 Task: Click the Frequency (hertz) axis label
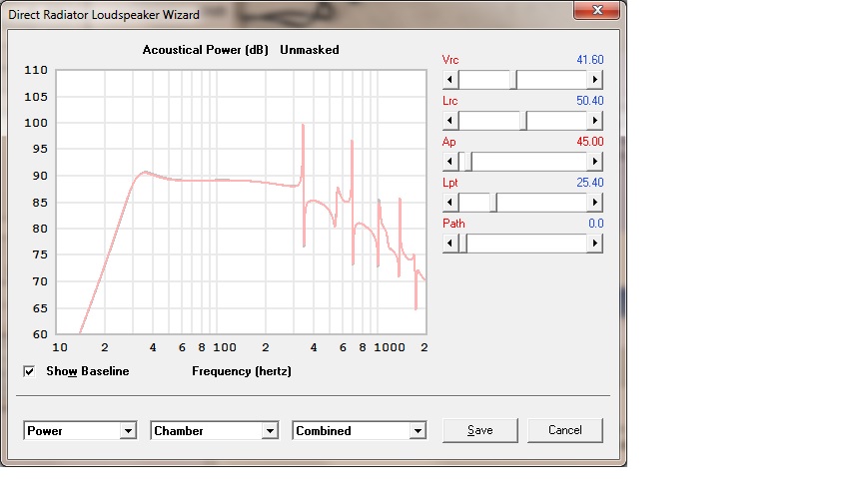tap(242, 371)
